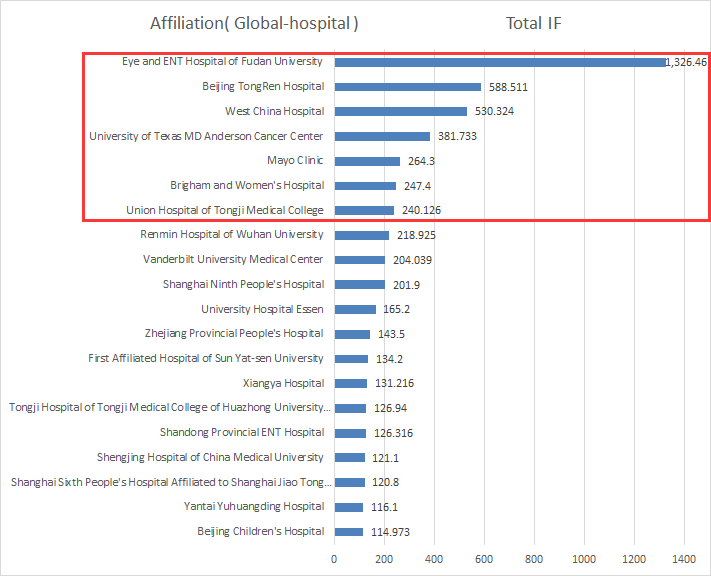Click Beijing Children's Hospital label
The width and height of the screenshot is (711, 576).
click(261, 531)
